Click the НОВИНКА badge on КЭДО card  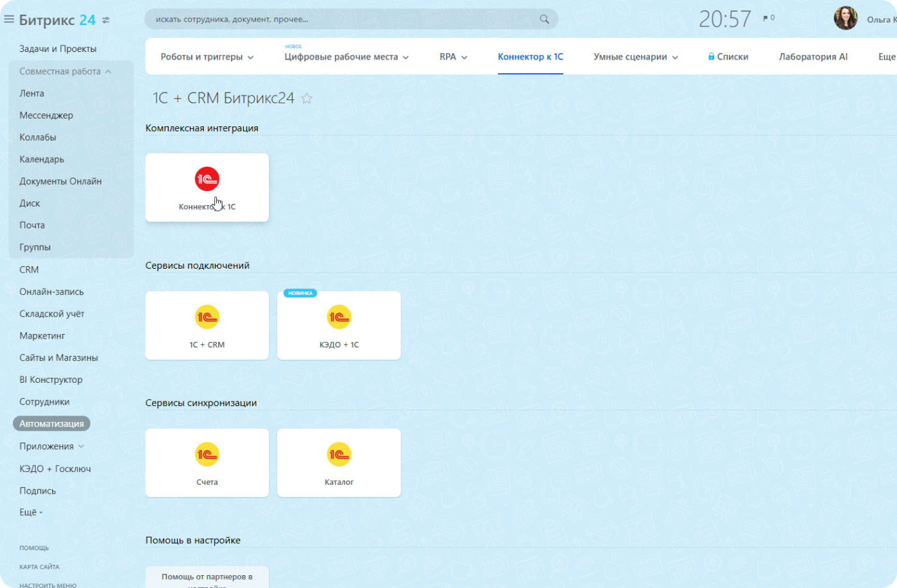tap(300, 293)
